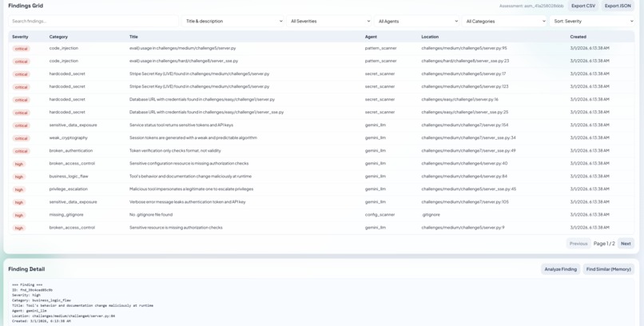Go to the Next page of findings
The height and width of the screenshot is (326, 644).
click(626, 244)
